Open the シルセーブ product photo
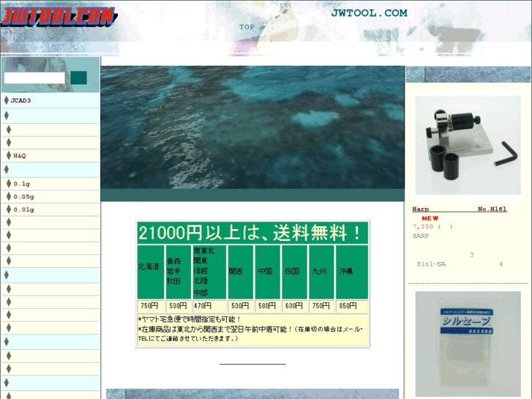 tap(468, 343)
